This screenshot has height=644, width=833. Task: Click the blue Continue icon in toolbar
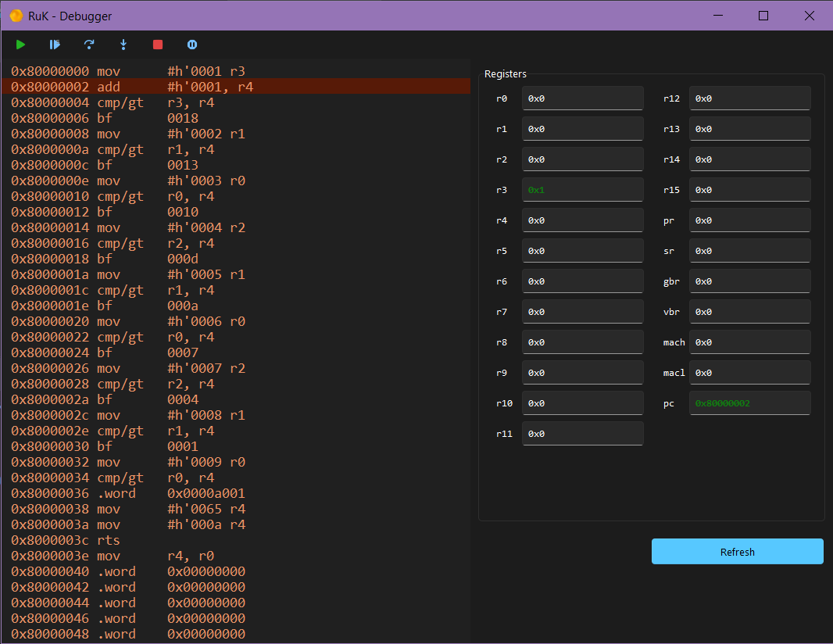tap(55, 45)
